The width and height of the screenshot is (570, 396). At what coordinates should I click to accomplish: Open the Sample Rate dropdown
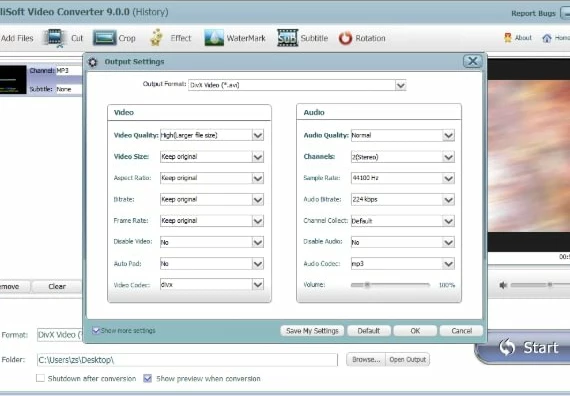pyautogui.click(x=449, y=178)
